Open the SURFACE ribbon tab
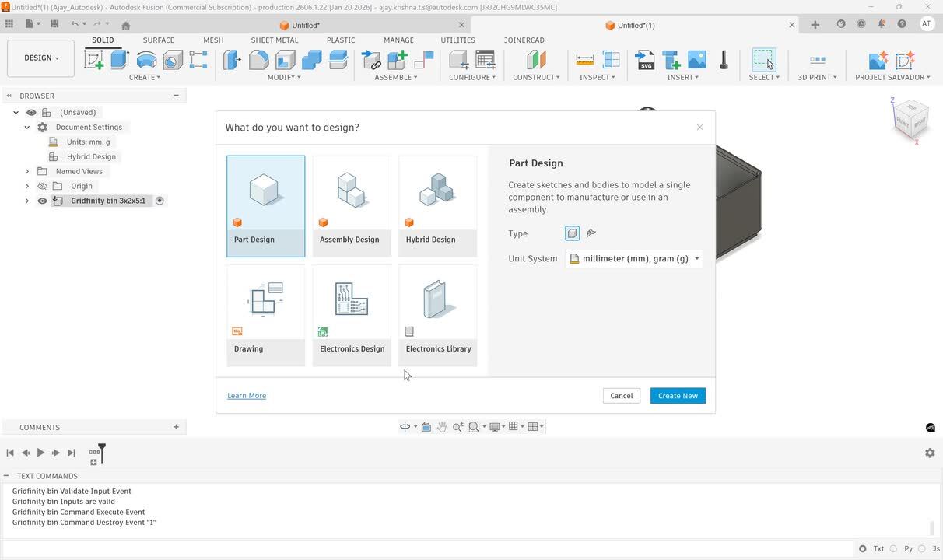The image size is (943, 560). [x=158, y=40]
